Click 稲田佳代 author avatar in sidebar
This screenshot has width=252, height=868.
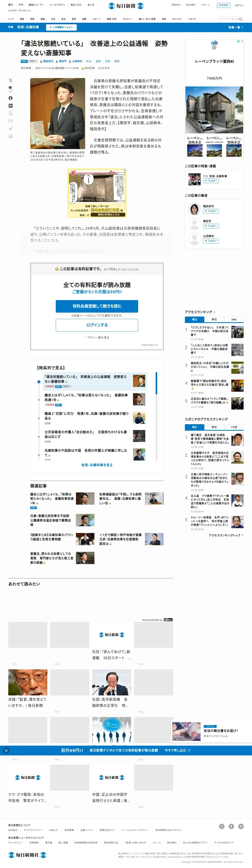[x=194, y=209]
